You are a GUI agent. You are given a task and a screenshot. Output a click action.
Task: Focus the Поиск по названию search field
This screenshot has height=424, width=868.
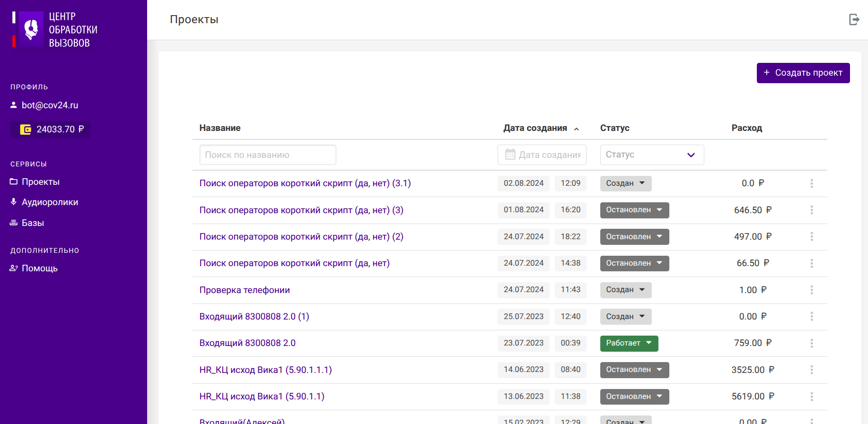pyautogui.click(x=268, y=155)
